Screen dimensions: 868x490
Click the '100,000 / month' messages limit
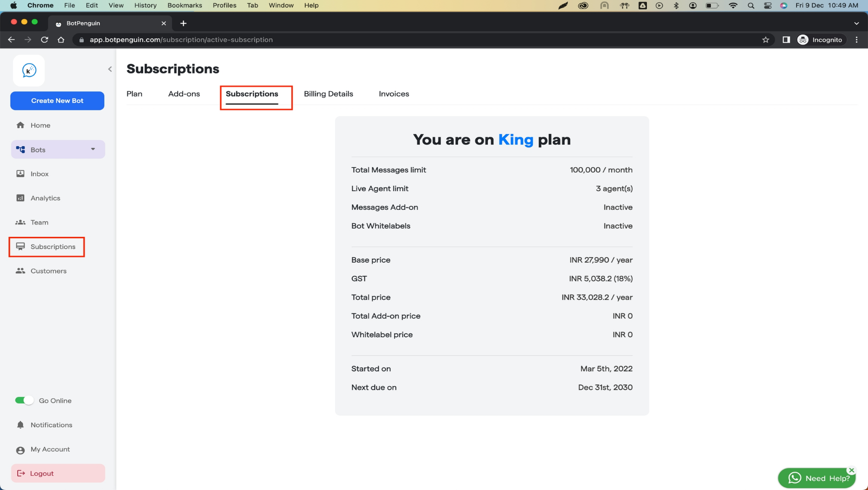(x=601, y=170)
